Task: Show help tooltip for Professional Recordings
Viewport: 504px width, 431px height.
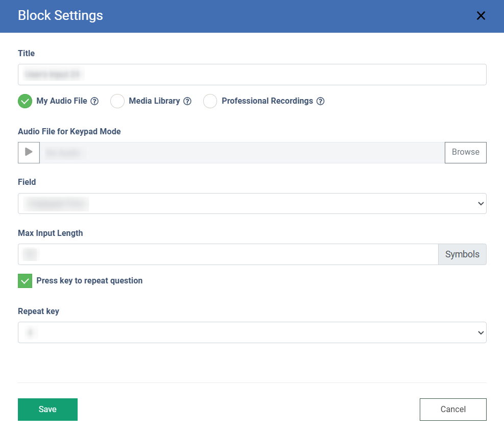Action: 320,101
